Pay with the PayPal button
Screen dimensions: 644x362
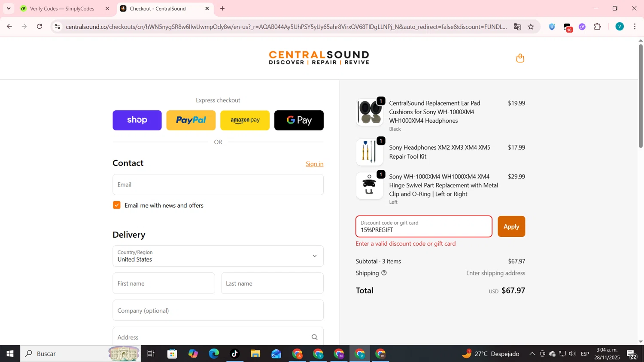pos(191,120)
